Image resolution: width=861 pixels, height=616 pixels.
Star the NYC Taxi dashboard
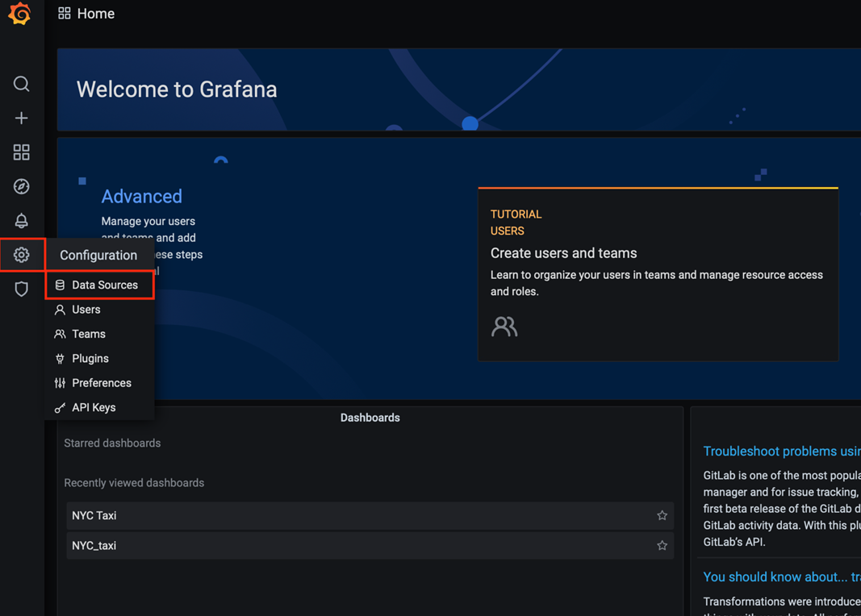point(662,516)
